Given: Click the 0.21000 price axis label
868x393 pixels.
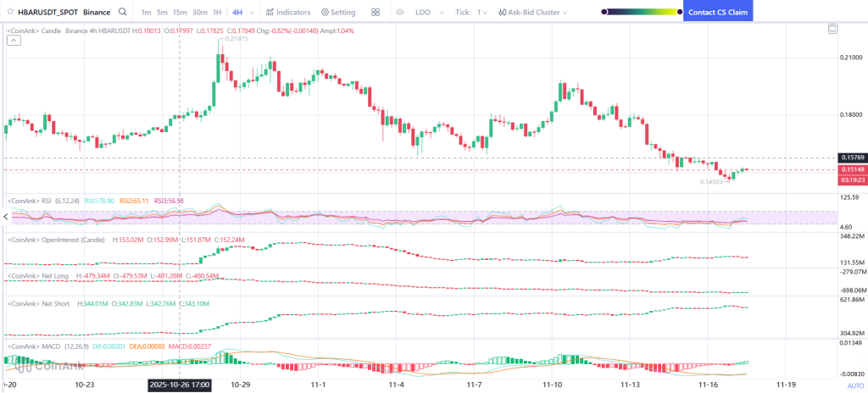Looking at the screenshot, I should click(x=851, y=58).
